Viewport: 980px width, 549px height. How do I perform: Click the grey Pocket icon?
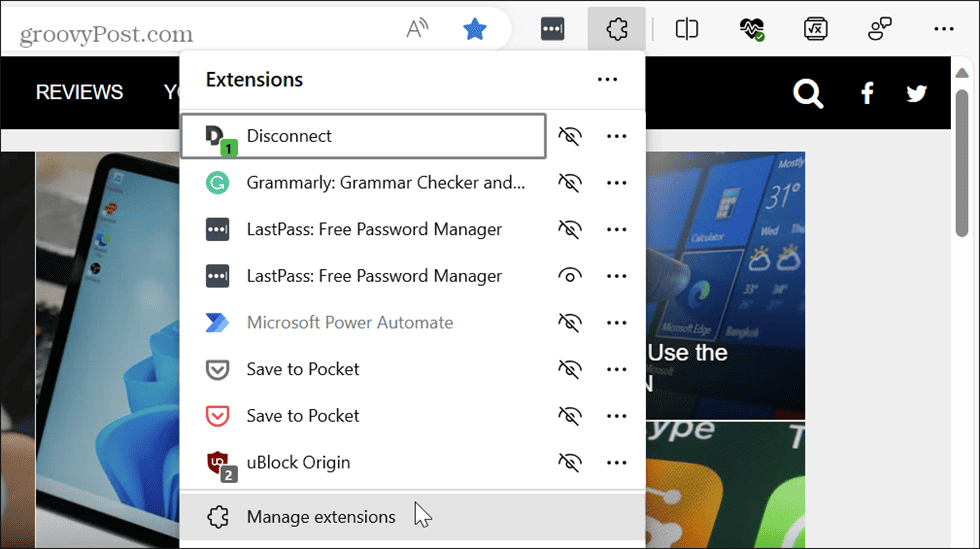(218, 370)
